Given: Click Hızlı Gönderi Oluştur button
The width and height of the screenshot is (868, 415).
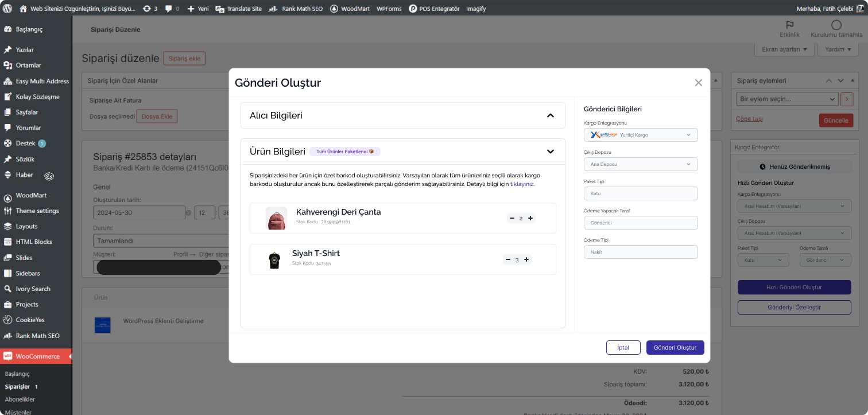Looking at the screenshot, I should click(x=794, y=287).
